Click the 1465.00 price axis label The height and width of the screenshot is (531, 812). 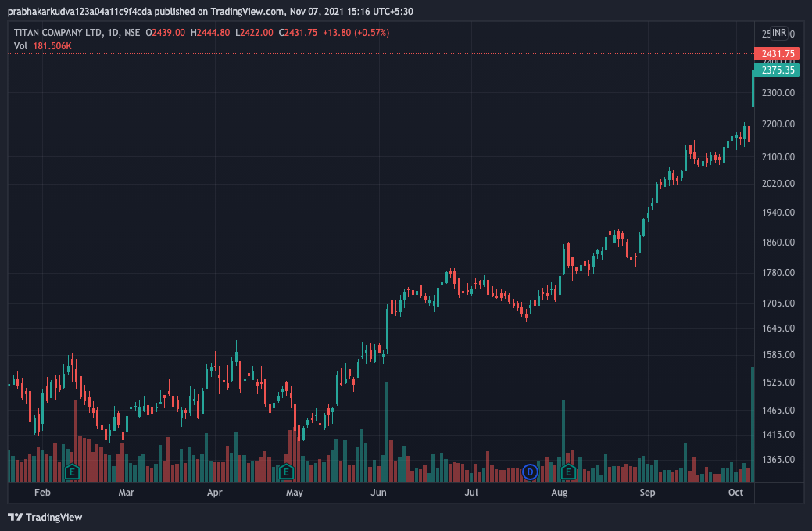click(778, 411)
